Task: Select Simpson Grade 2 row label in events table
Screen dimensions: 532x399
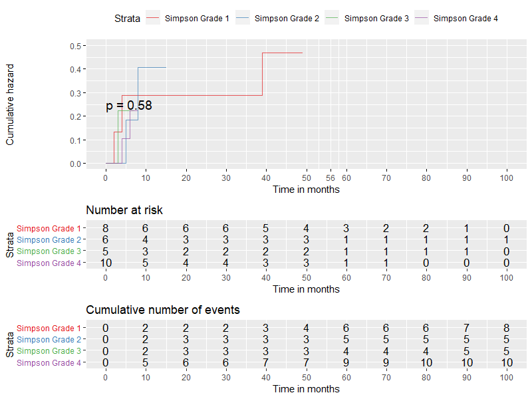Action: pyautogui.click(x=49, y=339)
